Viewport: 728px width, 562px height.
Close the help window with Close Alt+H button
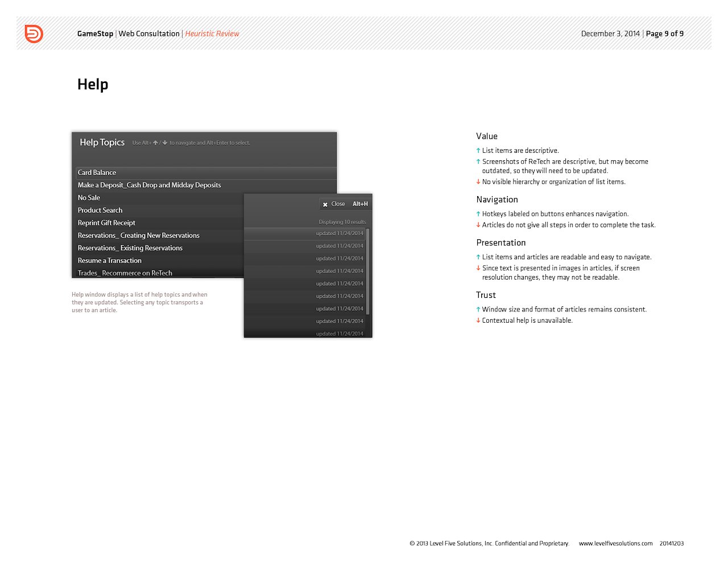345,203
